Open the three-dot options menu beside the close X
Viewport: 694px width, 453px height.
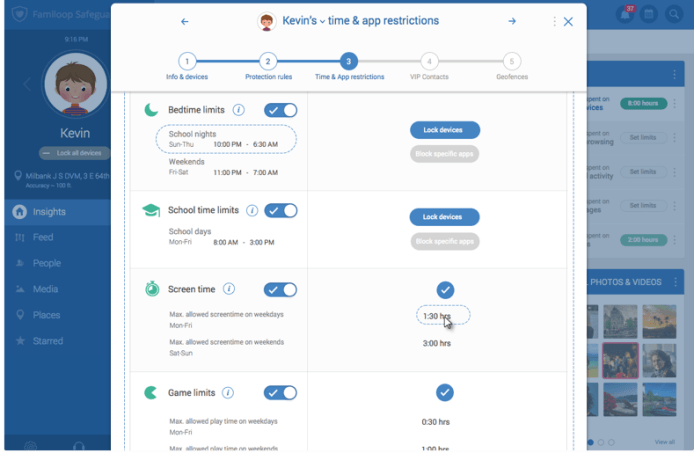pos(554,21)
